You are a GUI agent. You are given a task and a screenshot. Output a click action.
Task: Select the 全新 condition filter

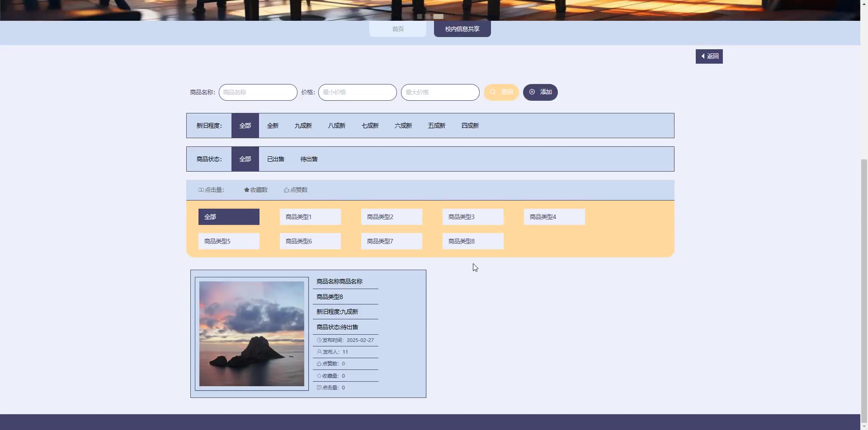pos(273,125)
